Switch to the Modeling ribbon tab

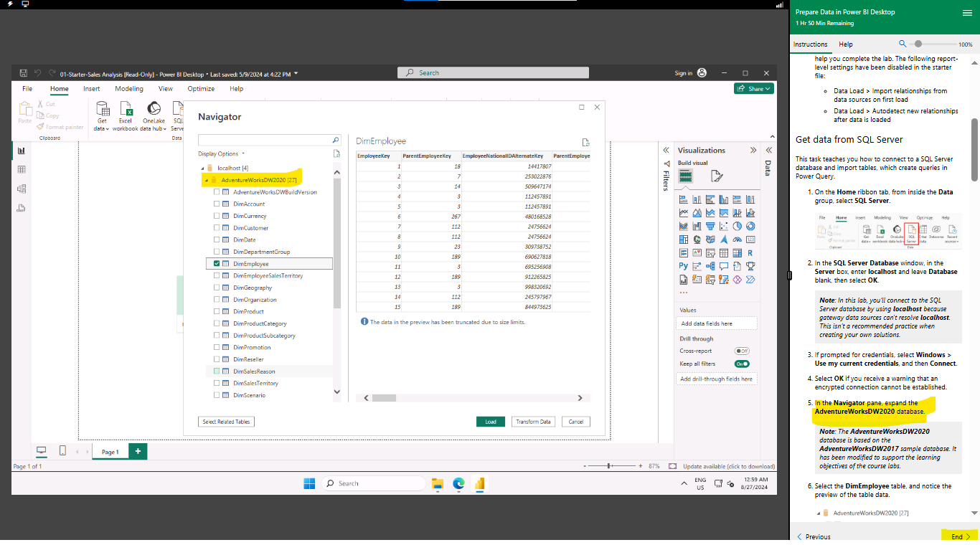[129, 89]
